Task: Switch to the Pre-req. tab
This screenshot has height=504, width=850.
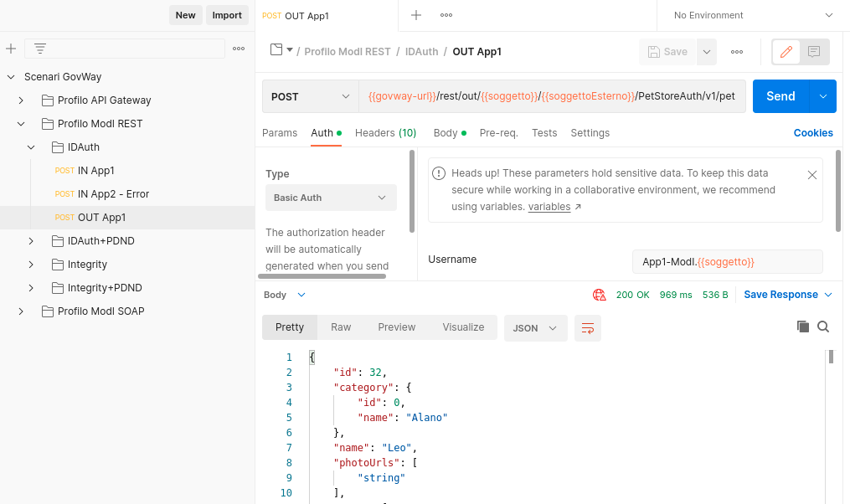Action: coord(499,133)
